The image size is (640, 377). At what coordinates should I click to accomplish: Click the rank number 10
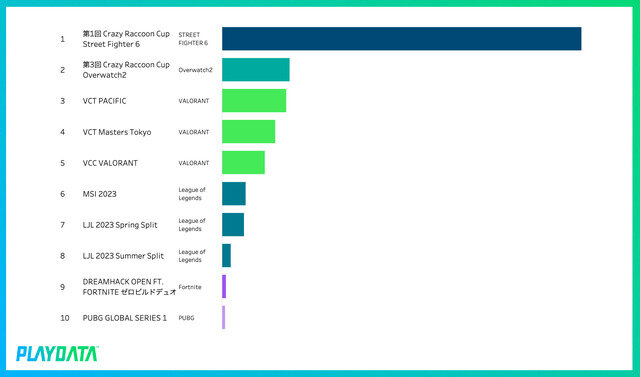coord(65,318)
